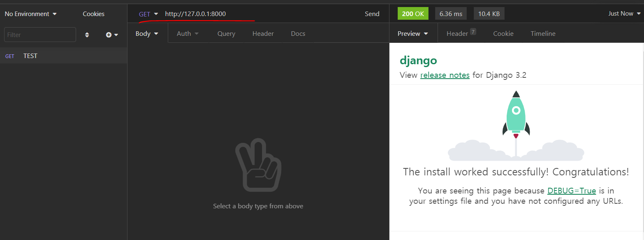Click the rocket illustration in preview
The width and height of the screenshot is (644, 240).
516,126
